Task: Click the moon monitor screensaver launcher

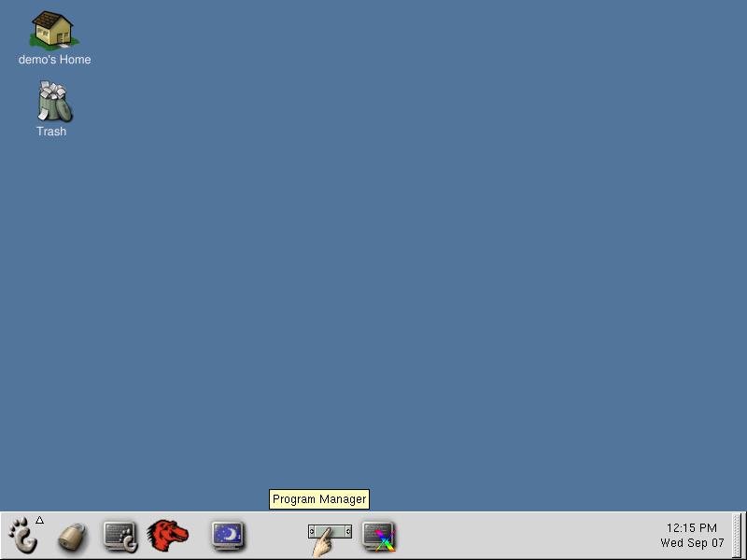Action: point(228,535)
